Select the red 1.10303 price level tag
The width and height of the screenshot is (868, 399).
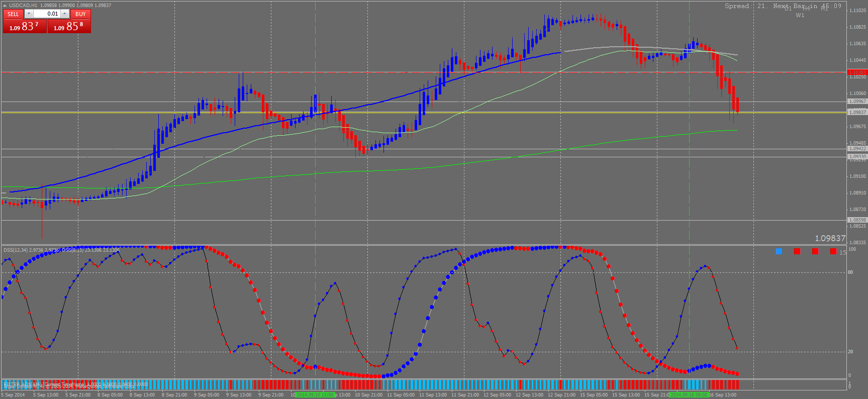pyautogui.click(x=857, y=72)
